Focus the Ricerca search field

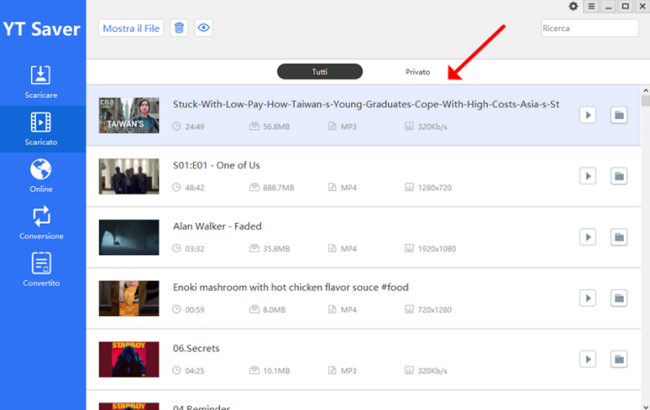coord(589,28)
